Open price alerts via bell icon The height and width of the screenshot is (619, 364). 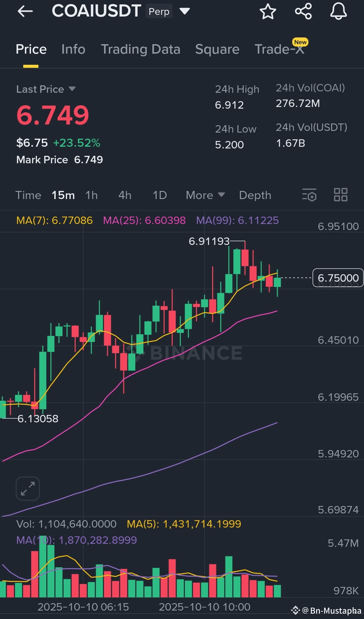[338, 11]
